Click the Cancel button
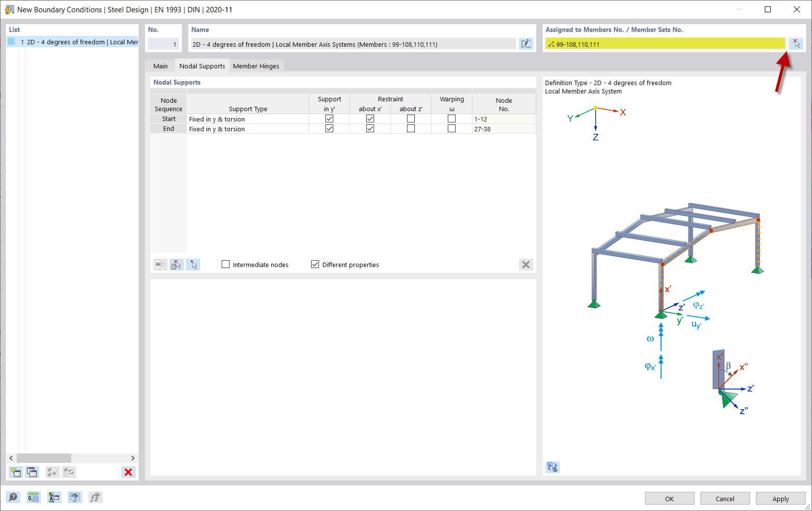This screenshot has height=511, width=812. pos(725,498)
